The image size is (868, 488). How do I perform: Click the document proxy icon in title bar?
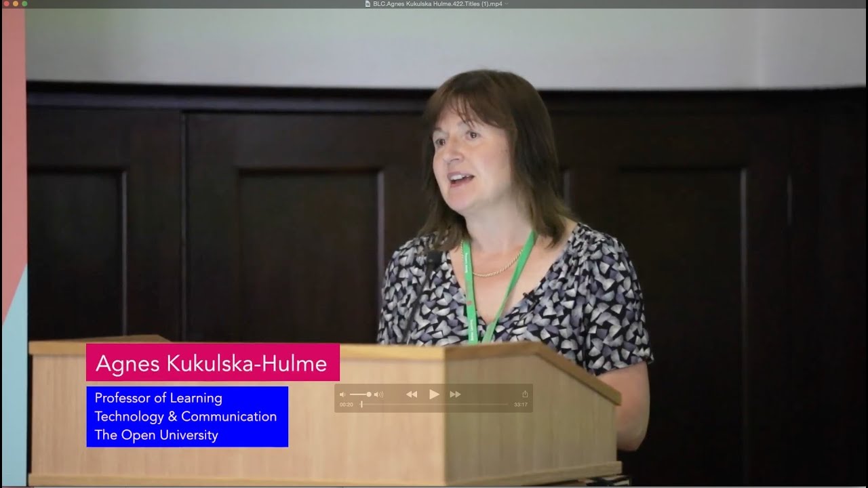[x=368, y=3]
